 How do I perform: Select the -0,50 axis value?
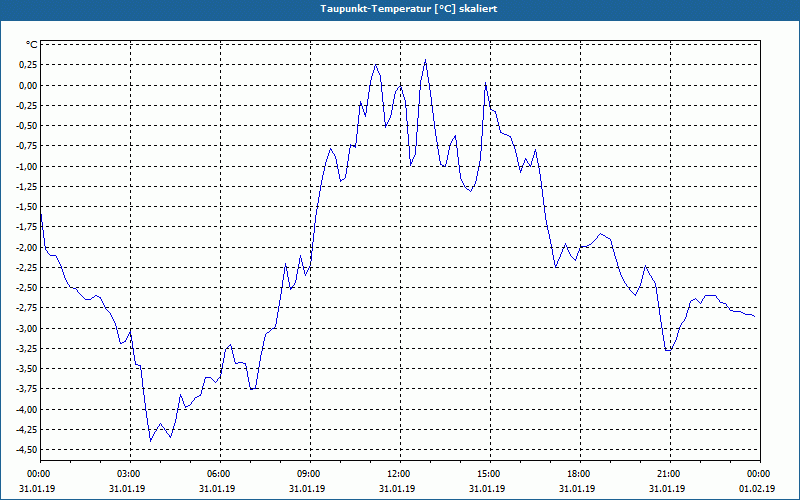pos(27,126)
